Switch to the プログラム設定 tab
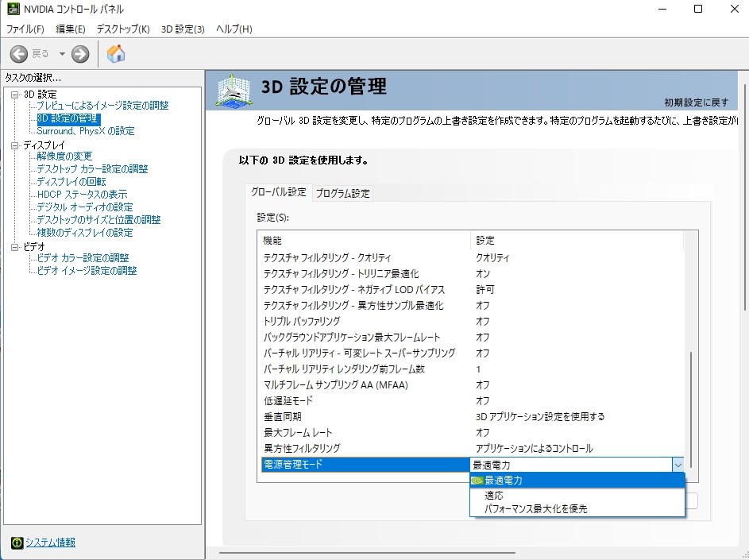749x560 pixels. point(342,193)
